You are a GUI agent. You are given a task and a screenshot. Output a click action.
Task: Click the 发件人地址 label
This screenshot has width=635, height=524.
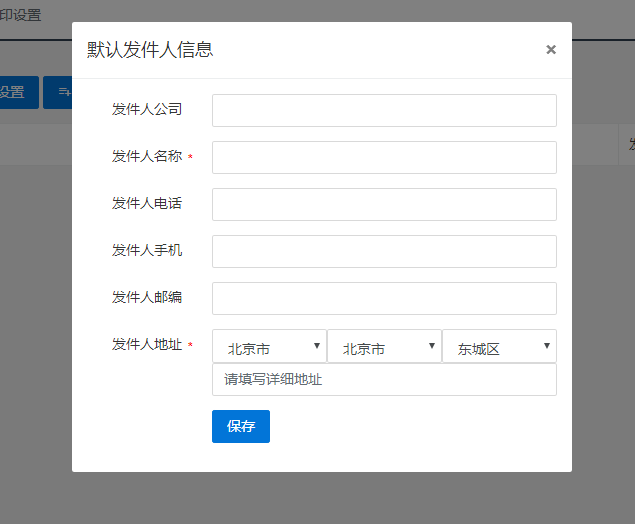(x=147, y=344)
